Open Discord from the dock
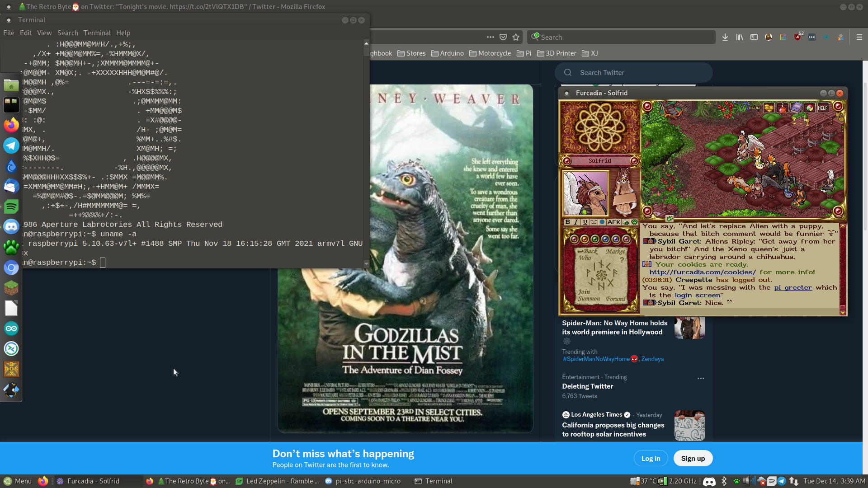 point(11,227)
